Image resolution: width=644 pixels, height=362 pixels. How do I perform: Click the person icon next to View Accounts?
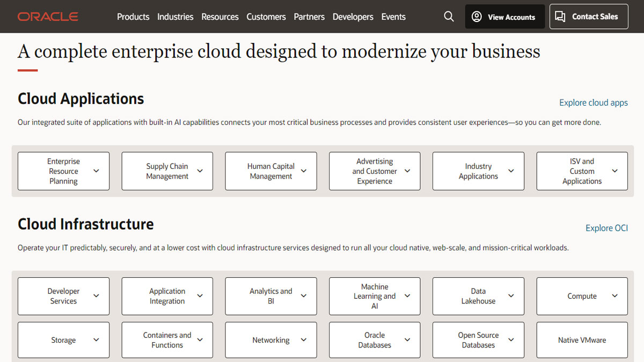tap(477, 17)
